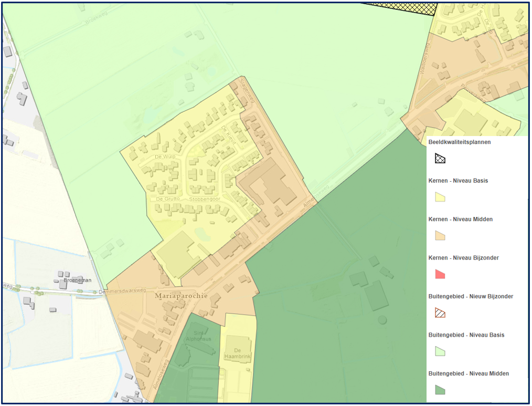Click the dark green Buitengebied - Niveau Midden swatch
Screen dimensions: 532x406
(440, 390)
